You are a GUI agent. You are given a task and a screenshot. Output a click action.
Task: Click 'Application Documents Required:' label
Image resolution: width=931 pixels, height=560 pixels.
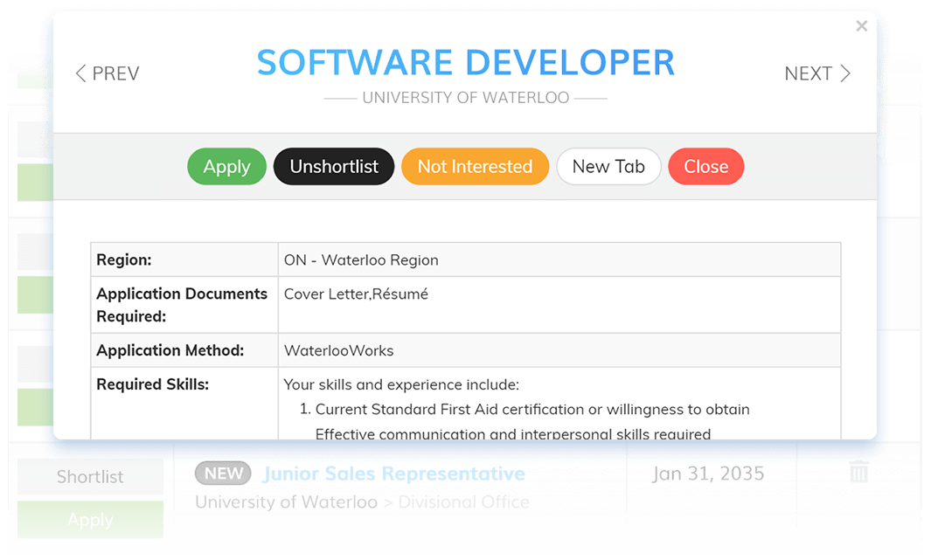pyautogui.click(x=182, y=305)
